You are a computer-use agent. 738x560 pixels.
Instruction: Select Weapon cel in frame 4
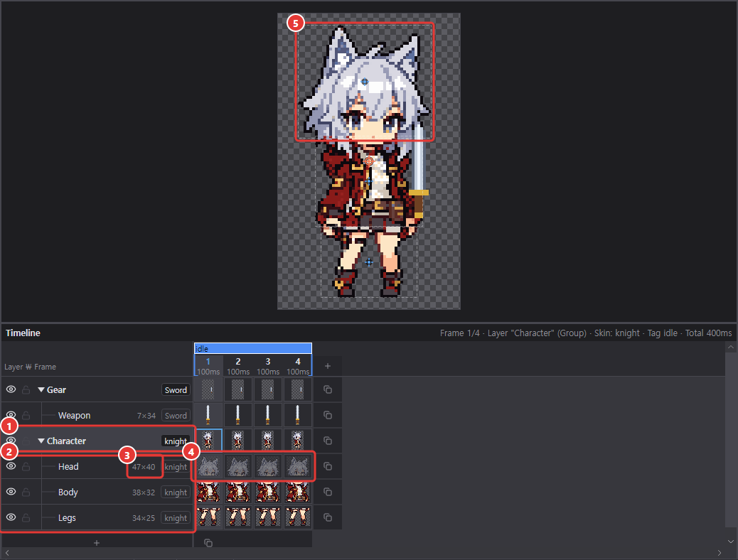point(298,415)
